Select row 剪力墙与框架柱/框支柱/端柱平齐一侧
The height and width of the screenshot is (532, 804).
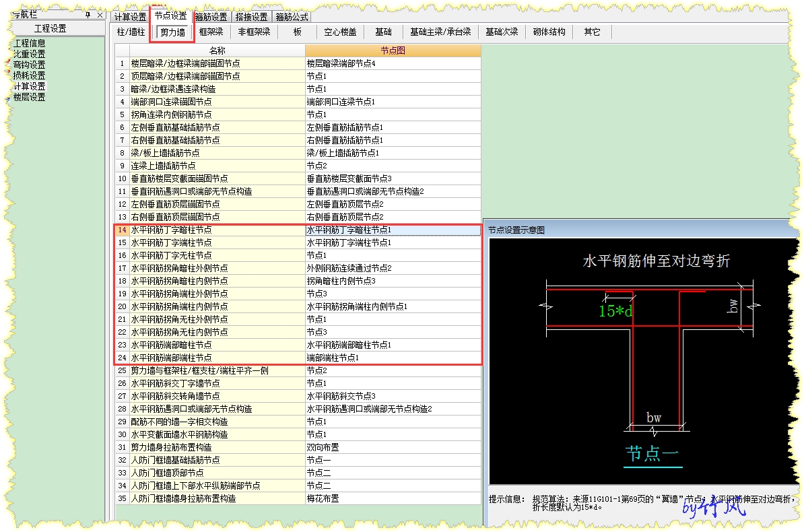(217, 370)
